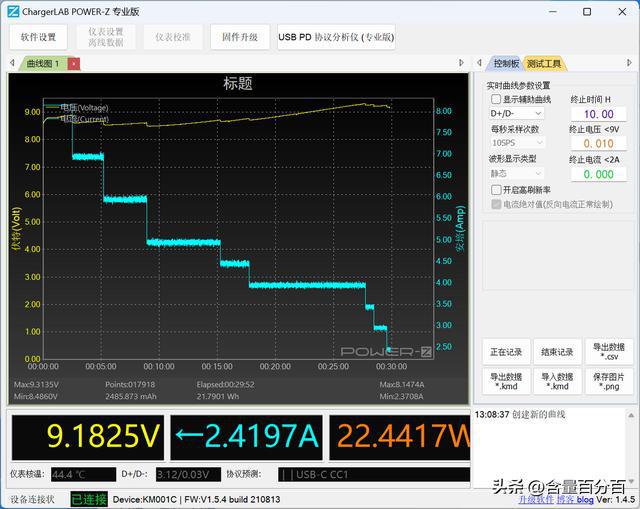This screenshot has width=640, height=509.
Task: Click the 仪表校准 button
Action: [173, 37]
